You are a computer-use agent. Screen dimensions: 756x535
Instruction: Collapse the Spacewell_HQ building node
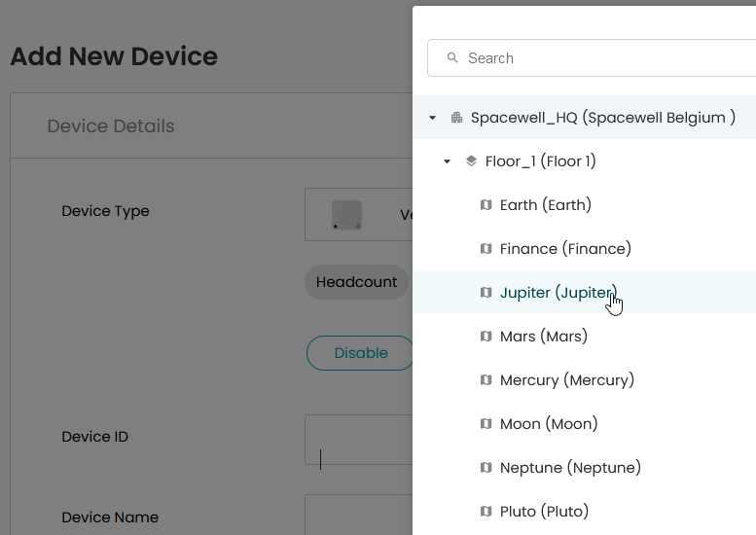(432, 118)
